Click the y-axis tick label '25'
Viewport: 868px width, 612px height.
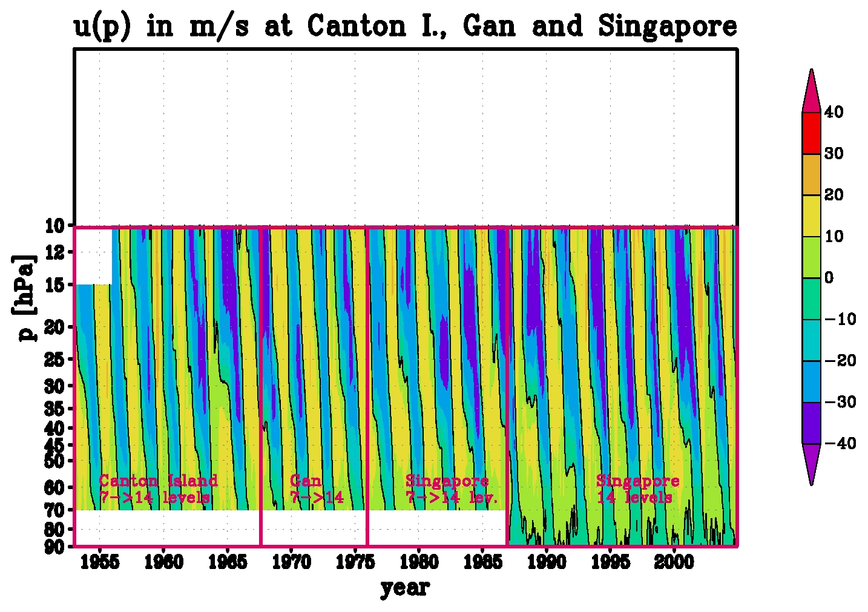point(54,359)
